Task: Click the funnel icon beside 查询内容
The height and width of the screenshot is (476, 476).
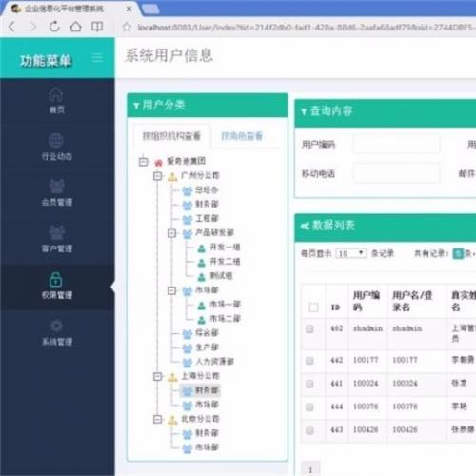Action: point(304,111)
